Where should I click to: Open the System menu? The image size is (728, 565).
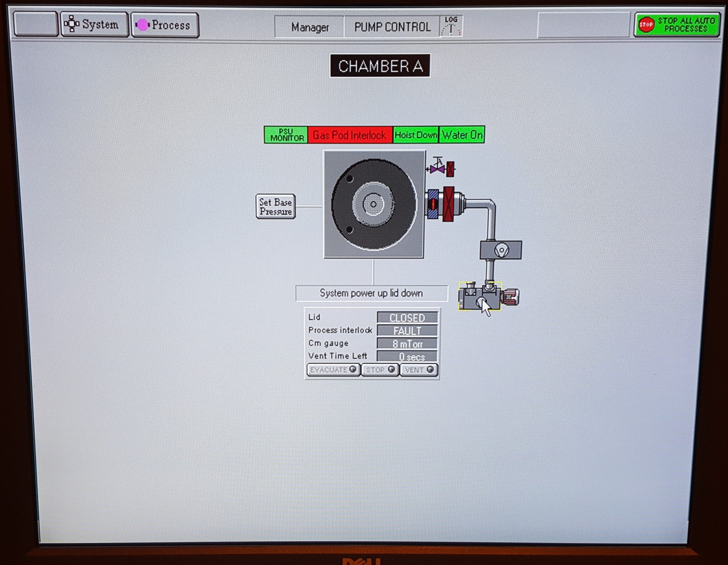[94, 25]
